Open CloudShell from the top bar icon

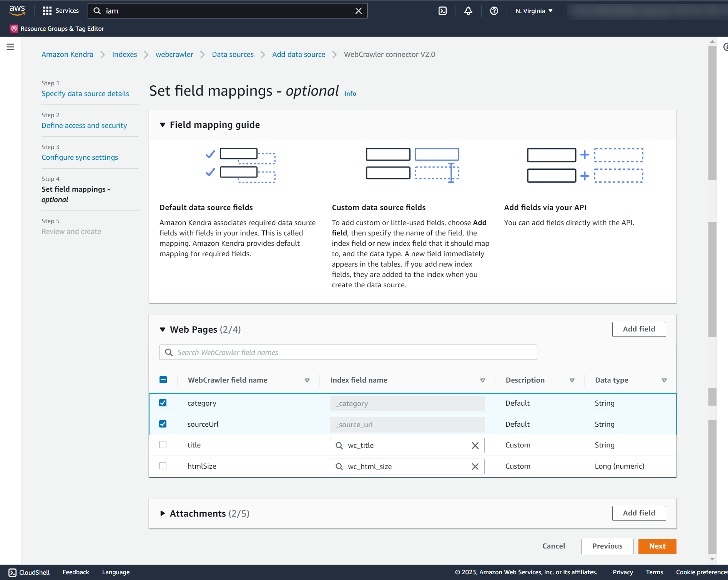(442, 11)
